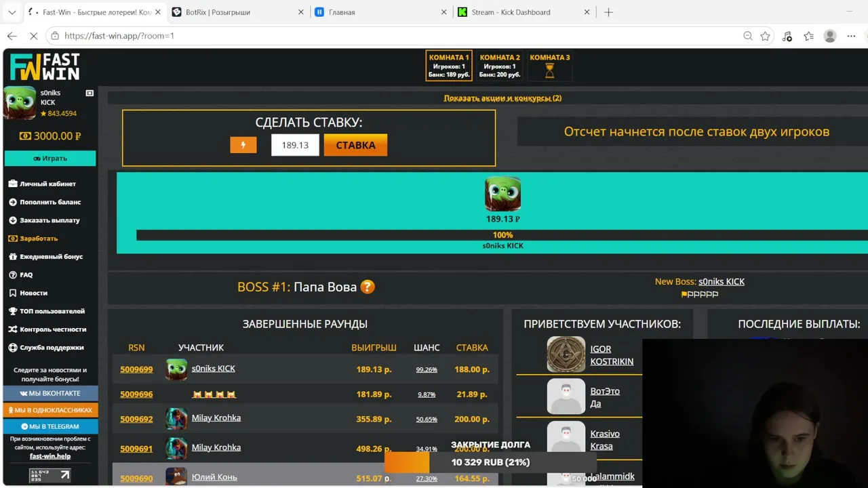This screenshot has height=488, width=868.
Task: Click the СТАВКА bet button
Action: tap(355, 145)
